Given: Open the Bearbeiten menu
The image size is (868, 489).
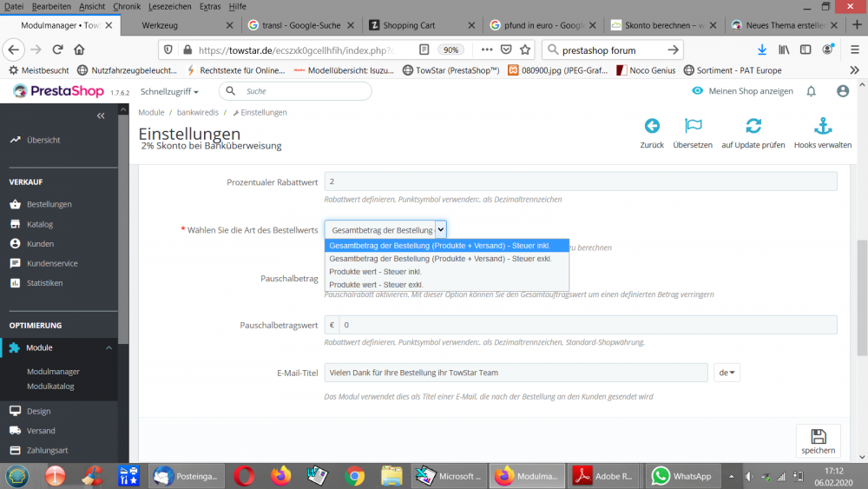Looking at the screenshot, I should tap(51, 6).
